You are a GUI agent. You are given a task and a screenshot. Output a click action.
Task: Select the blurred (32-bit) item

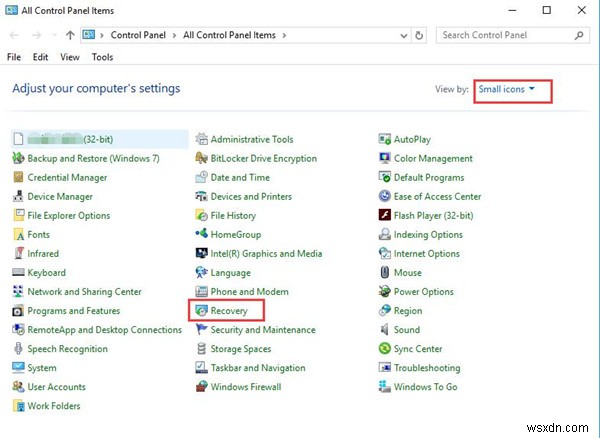tap(100, 139)
